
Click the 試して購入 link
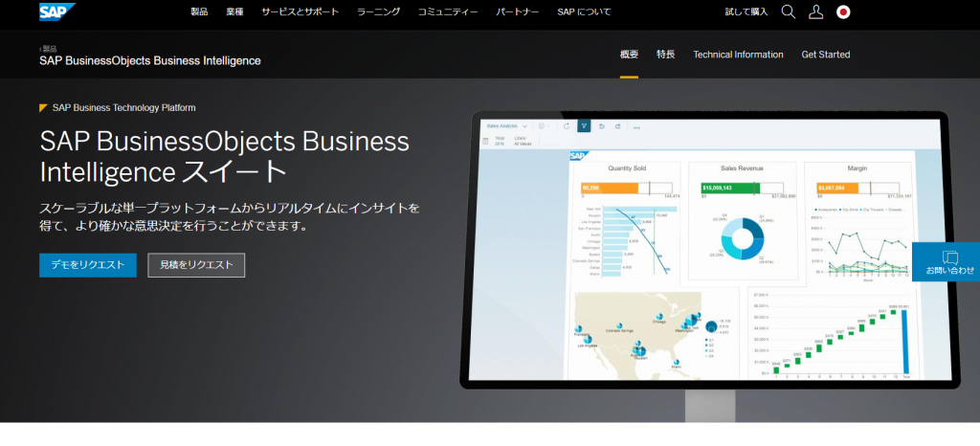click(x=746, y=11)
